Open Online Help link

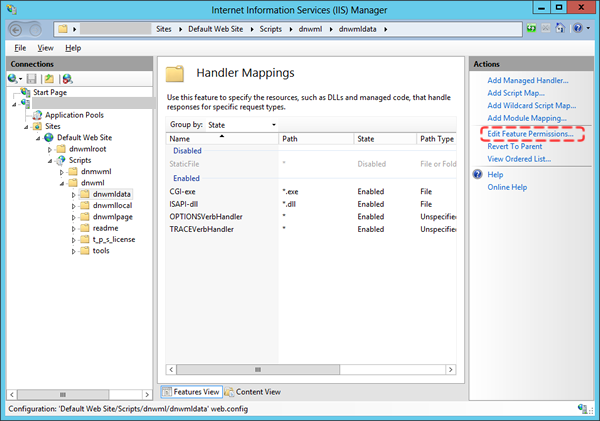point(507,187)
